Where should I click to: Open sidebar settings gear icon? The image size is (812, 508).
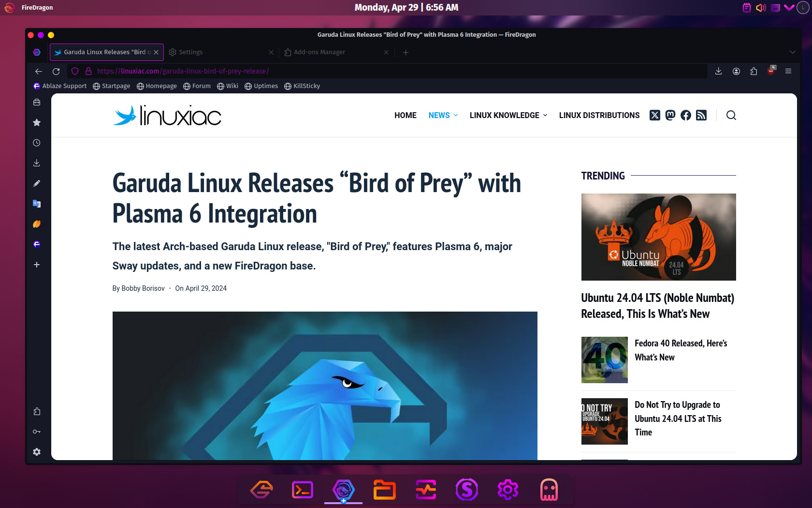[37, 452]
